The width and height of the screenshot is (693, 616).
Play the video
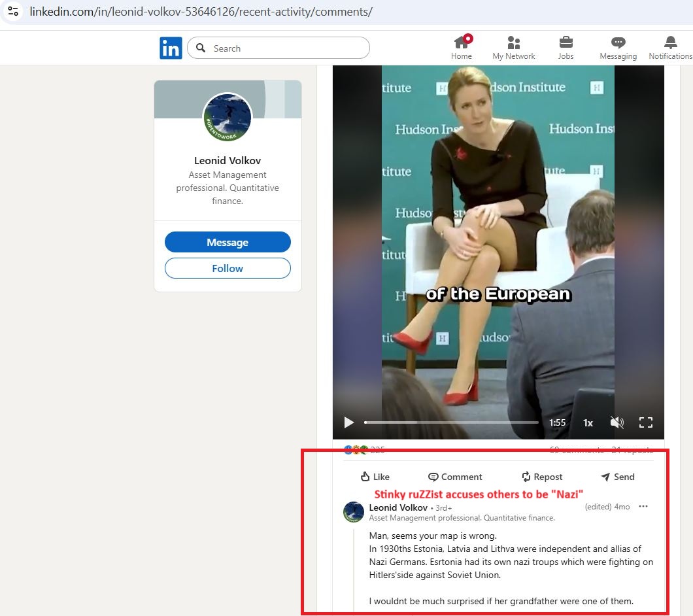349,422
